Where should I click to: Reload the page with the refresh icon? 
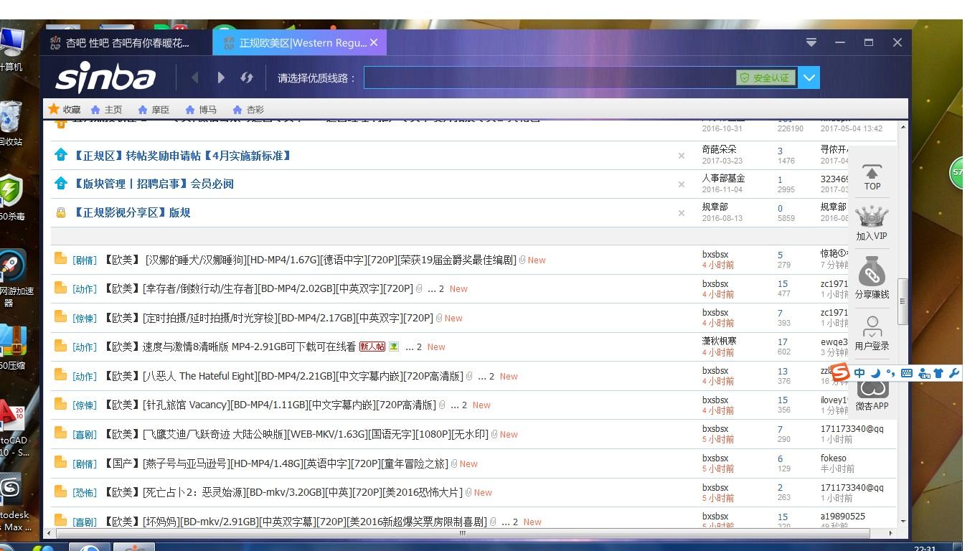pos(247,77)
